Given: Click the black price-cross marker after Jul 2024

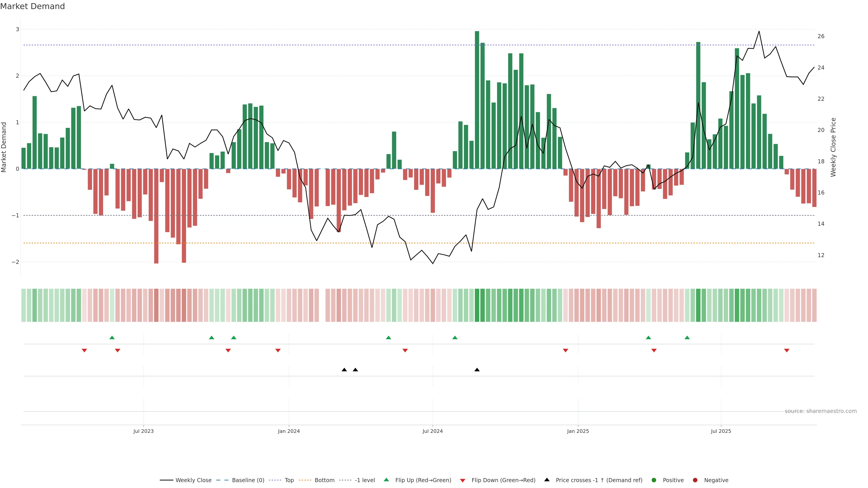Looking at the screenshot, I should [477, 370].
